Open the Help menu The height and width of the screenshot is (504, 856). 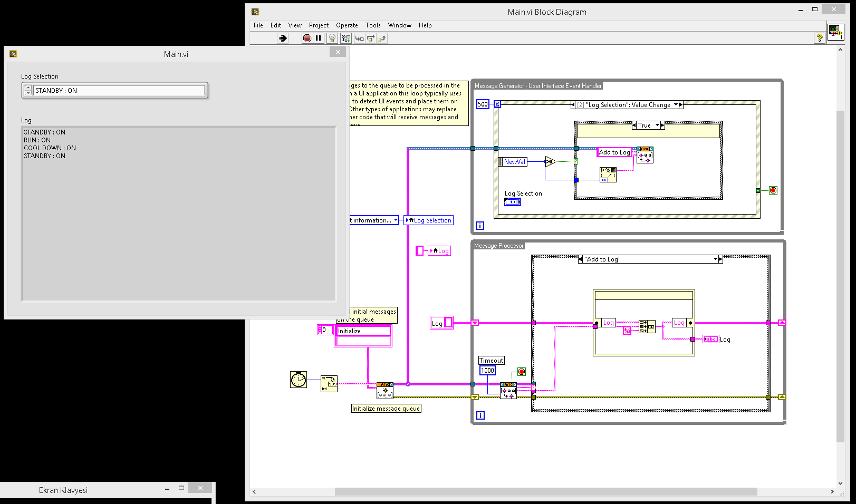(425, 25)
